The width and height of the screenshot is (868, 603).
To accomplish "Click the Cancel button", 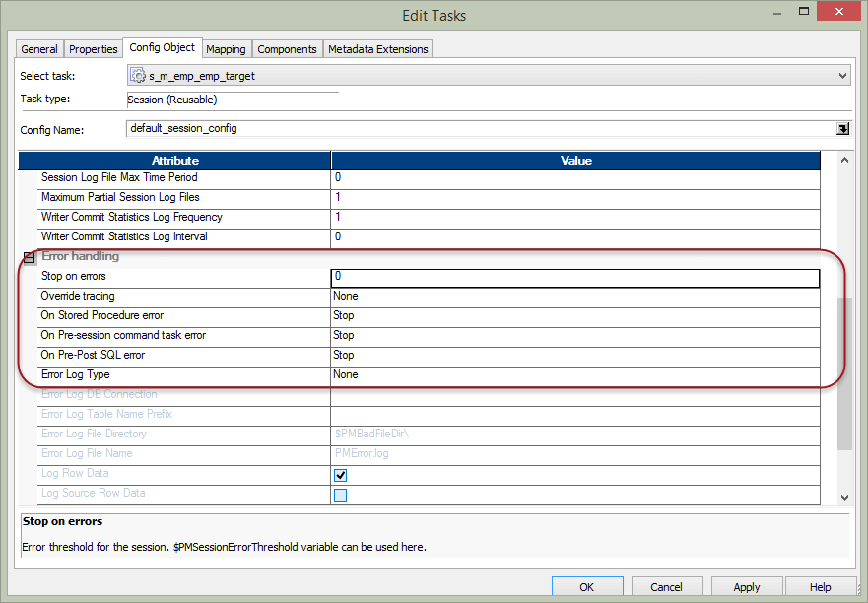I will click(x=666, y=587).
